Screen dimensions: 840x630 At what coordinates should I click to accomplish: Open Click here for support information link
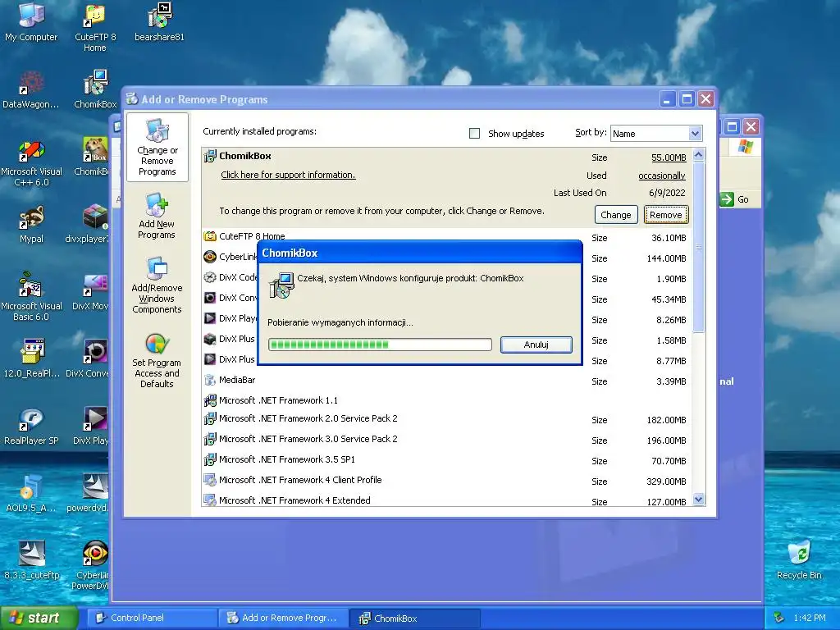(x=288, y=176)
